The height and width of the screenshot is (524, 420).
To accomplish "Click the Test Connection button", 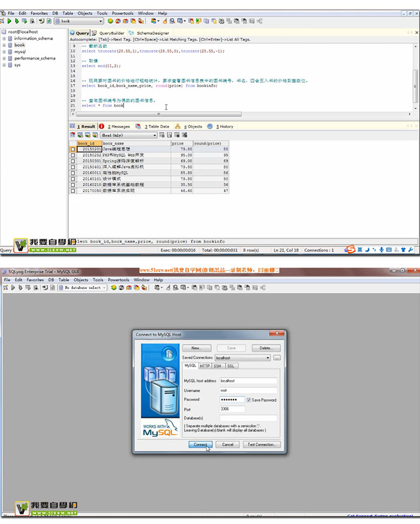I will pyautogui.click(x=261, y=444).
